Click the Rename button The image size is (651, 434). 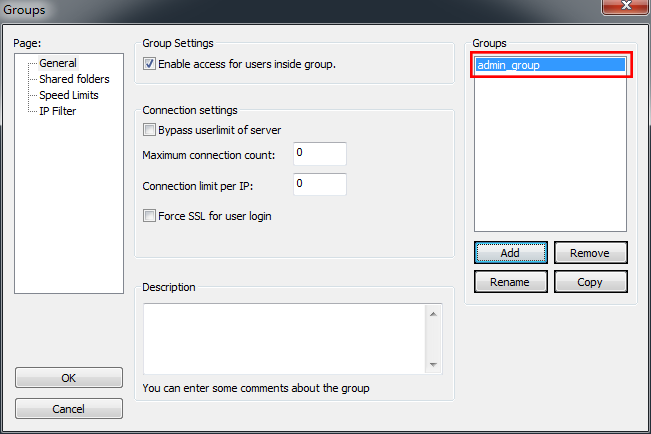510,282
